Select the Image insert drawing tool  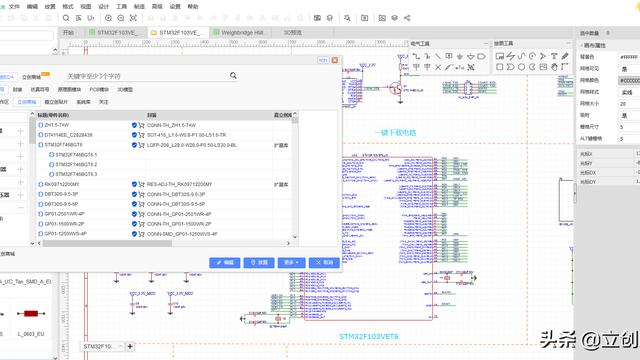click(x=543, y=67)
